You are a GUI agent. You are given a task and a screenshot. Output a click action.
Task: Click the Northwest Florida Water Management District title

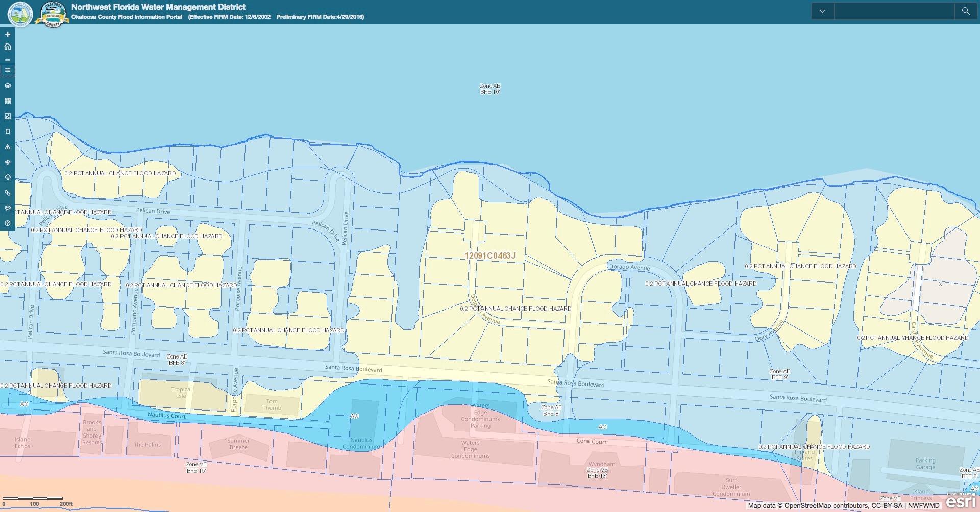point(158,7)
